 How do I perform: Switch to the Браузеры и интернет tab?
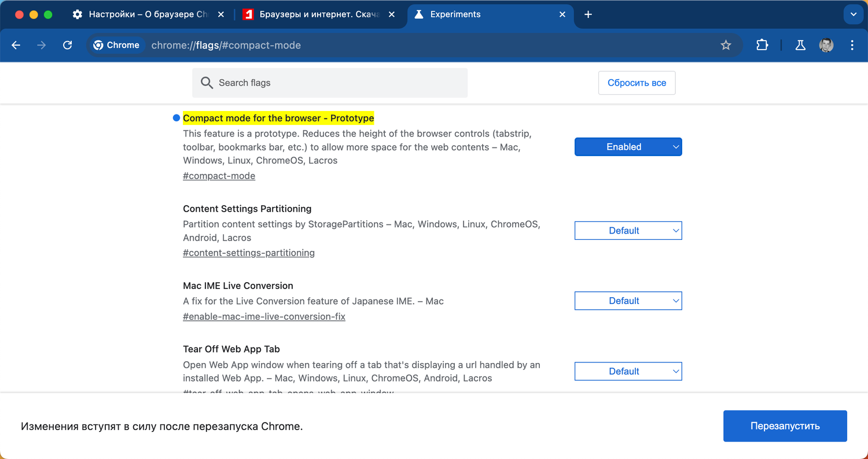(312, 14)
